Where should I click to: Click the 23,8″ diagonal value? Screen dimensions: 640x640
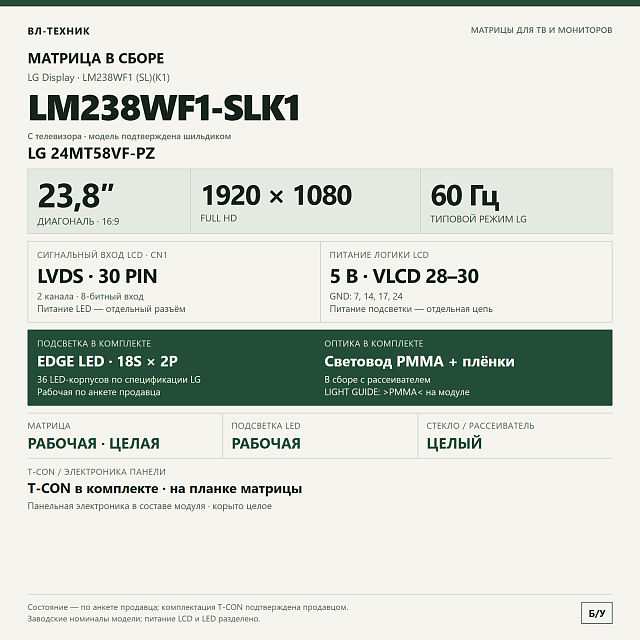coord(76,196)
